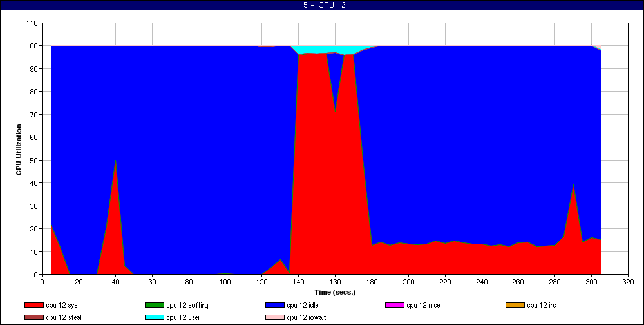Select the 'cpu 12 softirq' legend label
The width and height of the screenshot is (644, 325).
click(187, 305)
